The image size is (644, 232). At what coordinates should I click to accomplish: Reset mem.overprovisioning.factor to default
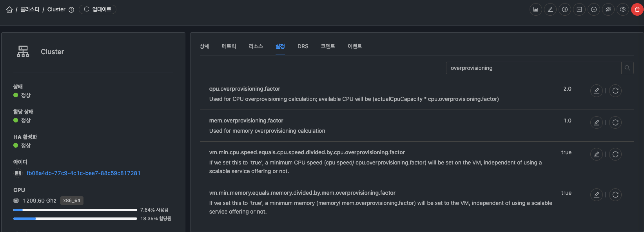coord(615,122)
